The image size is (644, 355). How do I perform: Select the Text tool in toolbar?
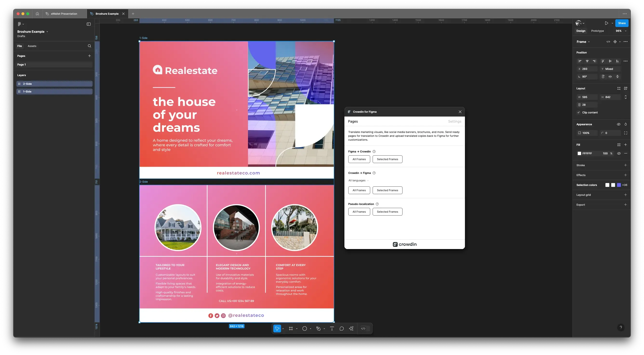[332, 328]
